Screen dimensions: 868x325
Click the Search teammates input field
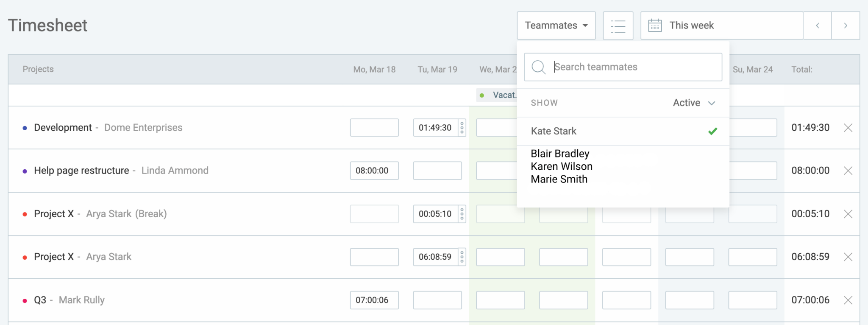pyautogui.click(x=615, y=67)
